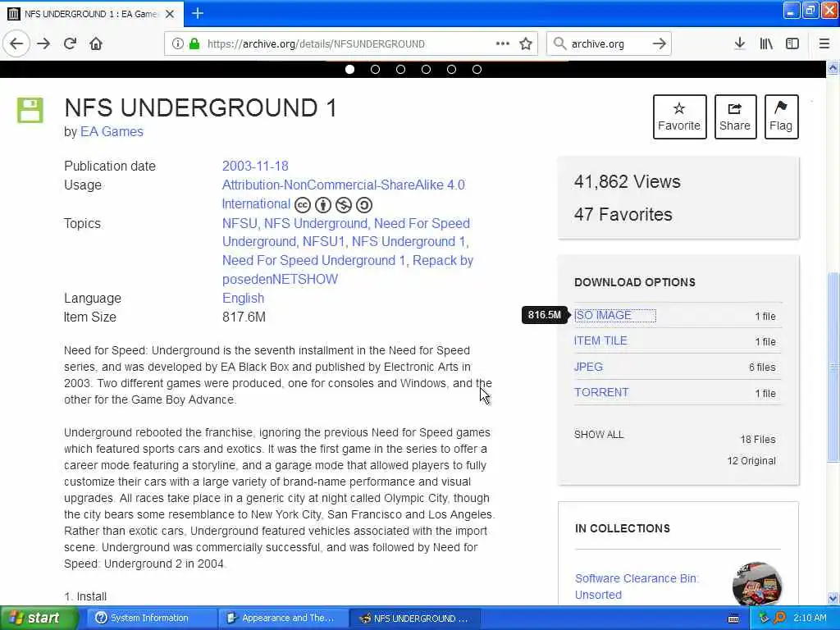The width and height of the screenshot is (840, 630).
Task: Click the NFSU1 topic link
Action: [323, 242]
